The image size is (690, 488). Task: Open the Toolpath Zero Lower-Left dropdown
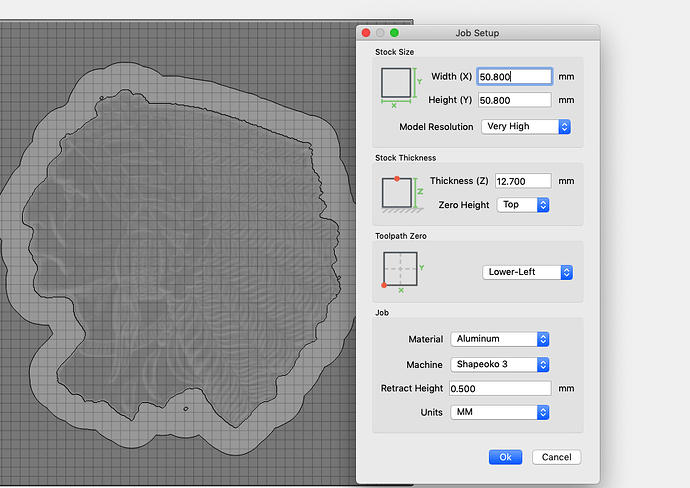pos(527,272)
